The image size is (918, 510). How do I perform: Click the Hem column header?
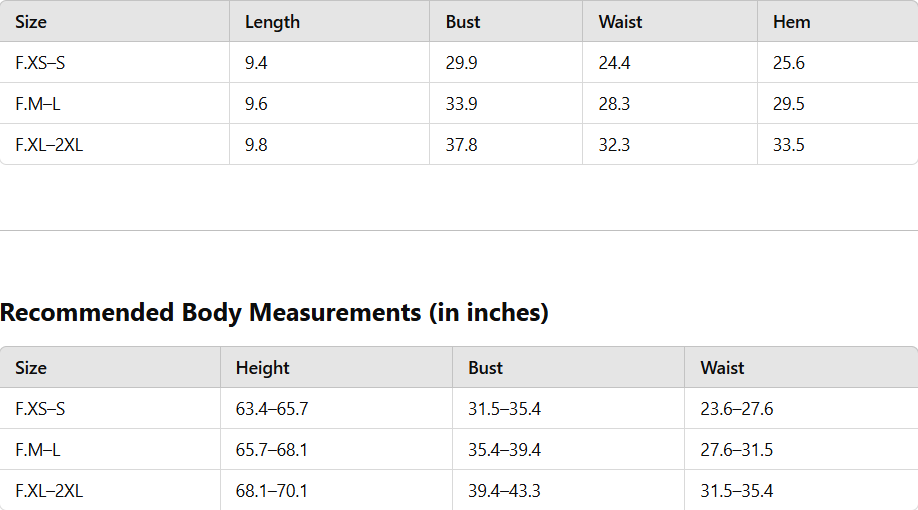[792, 22]
